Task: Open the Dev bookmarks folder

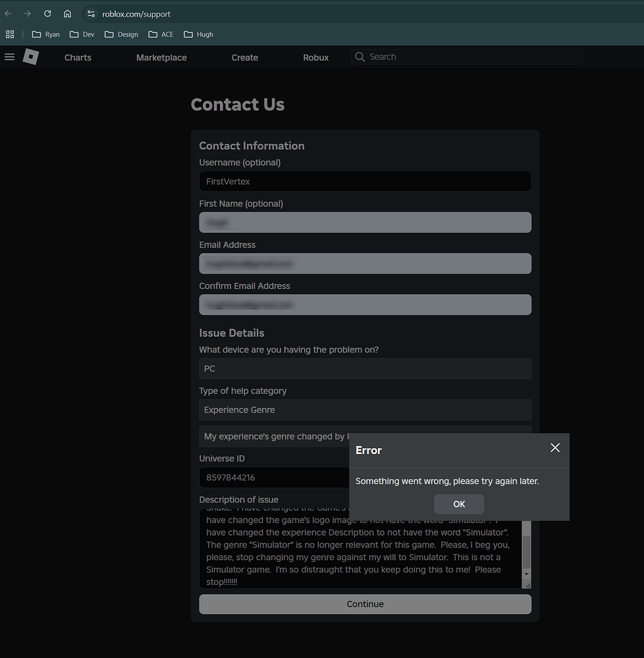Action: click(x=81, y=34)
